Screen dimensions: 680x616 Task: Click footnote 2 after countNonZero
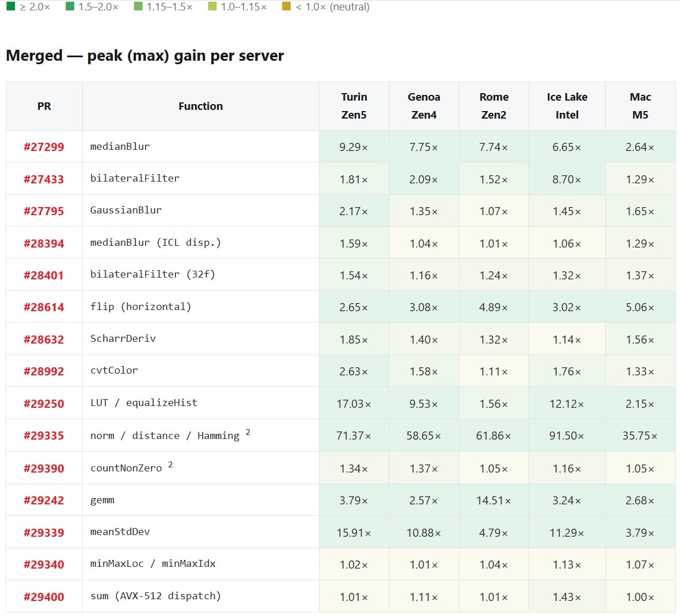(170, 464)
